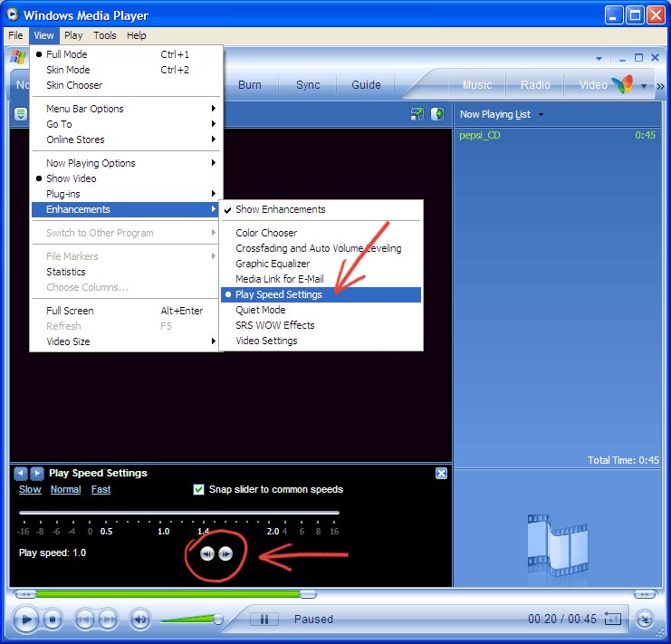Open the quick access panel green icon
Screen dimensions: 671x644
pos(21,114)
